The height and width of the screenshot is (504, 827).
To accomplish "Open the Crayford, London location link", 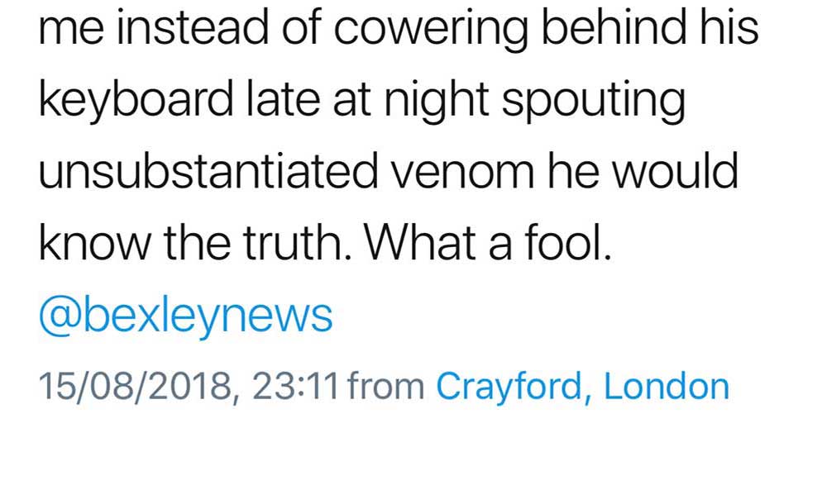I will 582,386.
